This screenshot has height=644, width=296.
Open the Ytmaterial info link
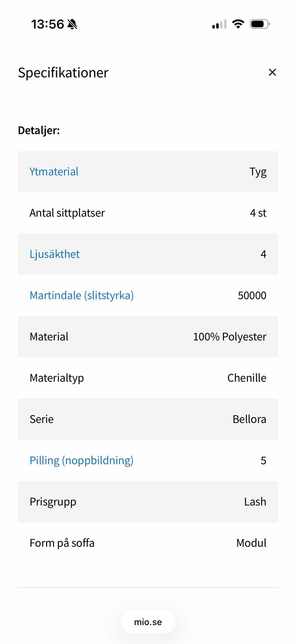[x=54, y=172]
